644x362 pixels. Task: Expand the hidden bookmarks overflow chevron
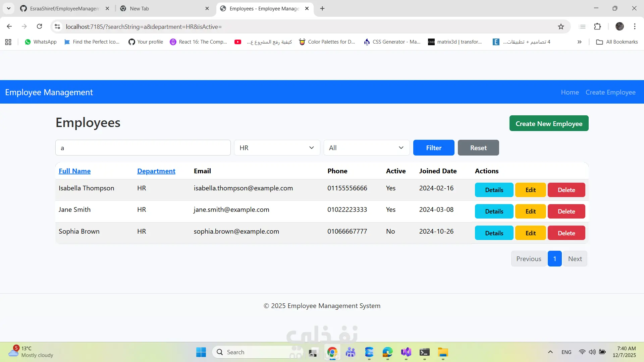579,42
